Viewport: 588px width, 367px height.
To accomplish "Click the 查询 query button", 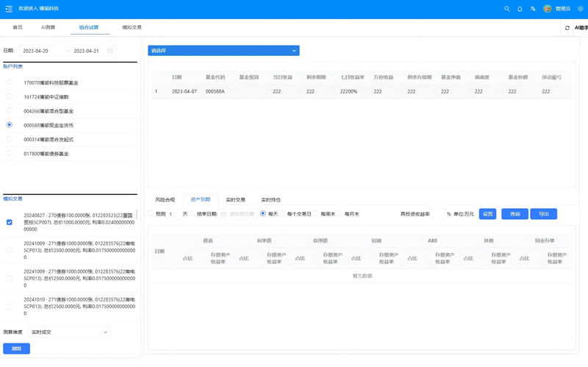I will [514, 214].
